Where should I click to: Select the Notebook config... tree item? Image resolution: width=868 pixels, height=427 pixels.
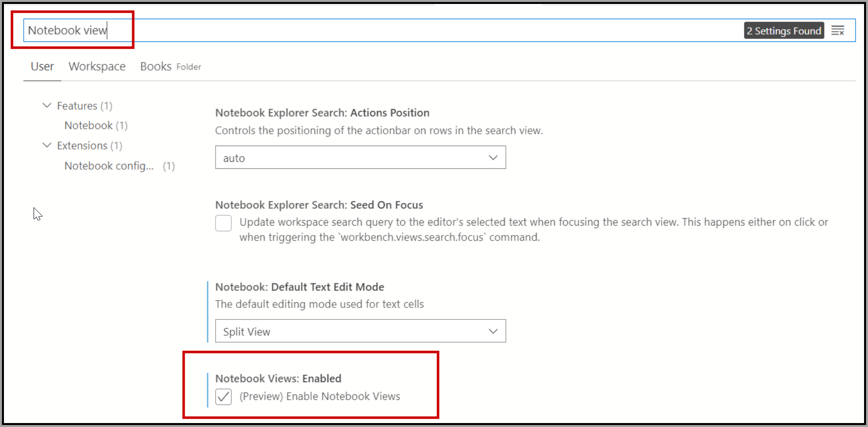click(x=109, y=166)
